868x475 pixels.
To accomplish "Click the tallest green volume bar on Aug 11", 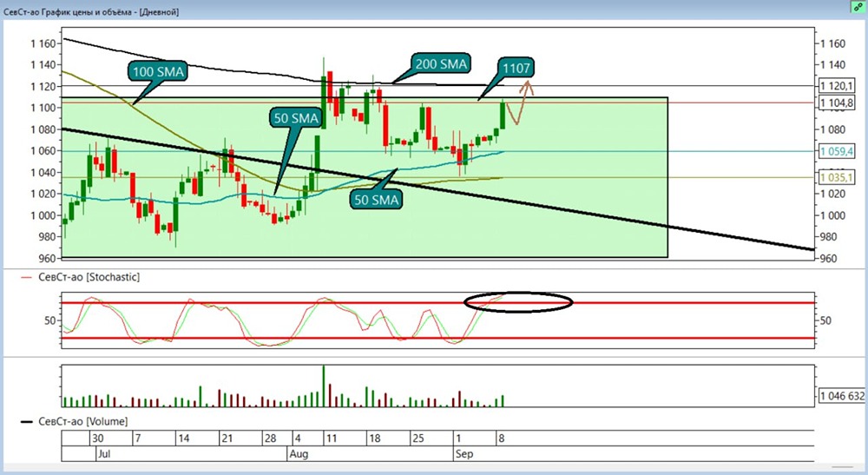I will coord(324,386).
